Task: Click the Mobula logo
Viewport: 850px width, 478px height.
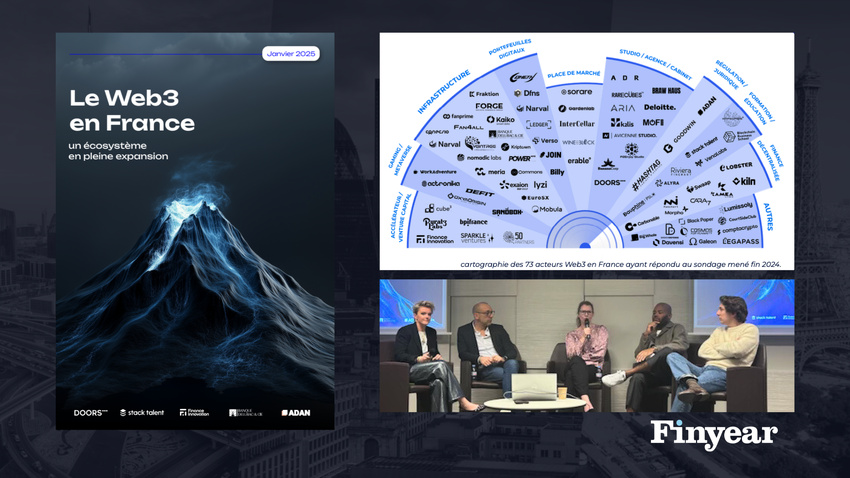Action: tap(547, 210)
